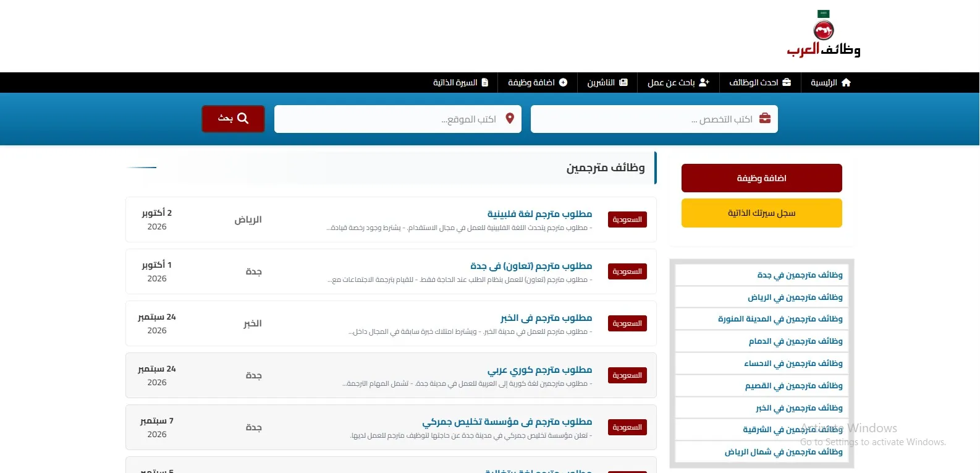Open وظائف مترجمين في المدينة المنورة link
This screenshot has height=473, width=980.
[x=780, y=319]
